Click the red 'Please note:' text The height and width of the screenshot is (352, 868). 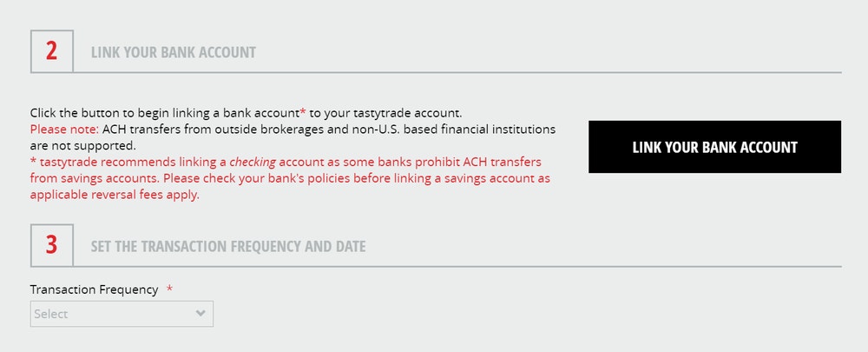64,130
